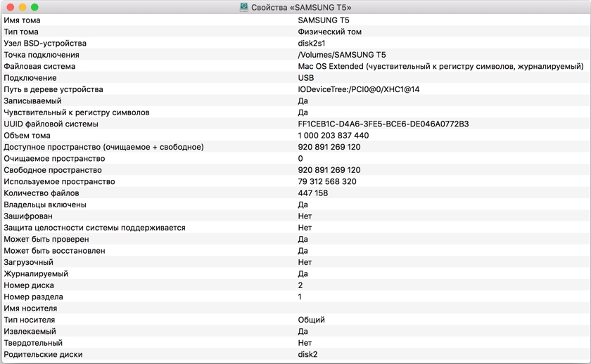The image size is (591, 364).
Task: Select the 'Физический том' value
Action: (329, 32)
